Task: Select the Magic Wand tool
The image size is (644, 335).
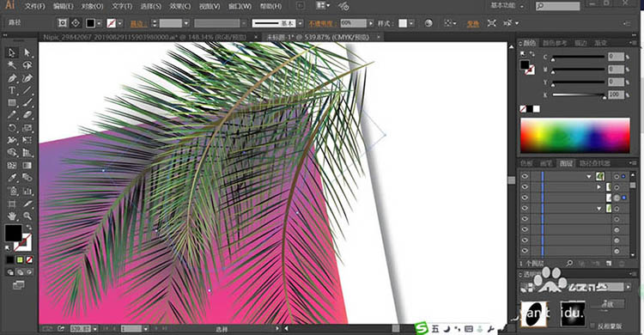Action: 11,65
